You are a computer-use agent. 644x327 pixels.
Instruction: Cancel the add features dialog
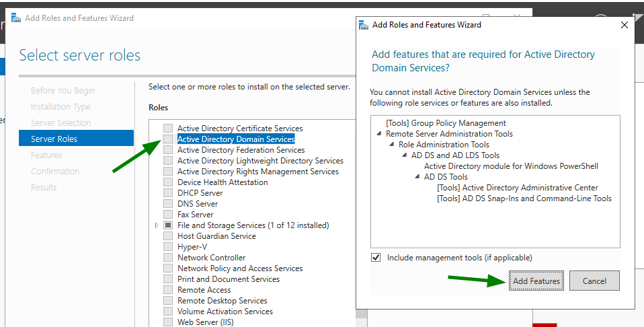click(x=594, y=281)
